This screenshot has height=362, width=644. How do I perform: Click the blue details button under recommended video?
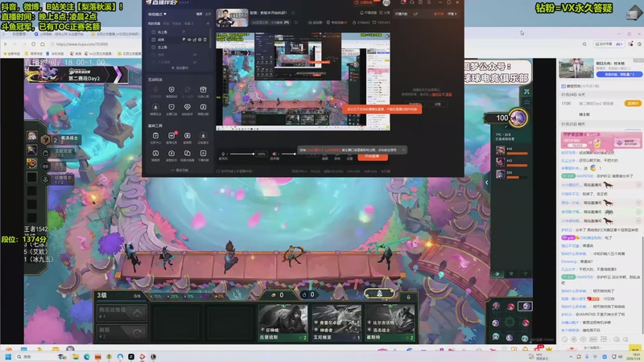tap(619, 75)
